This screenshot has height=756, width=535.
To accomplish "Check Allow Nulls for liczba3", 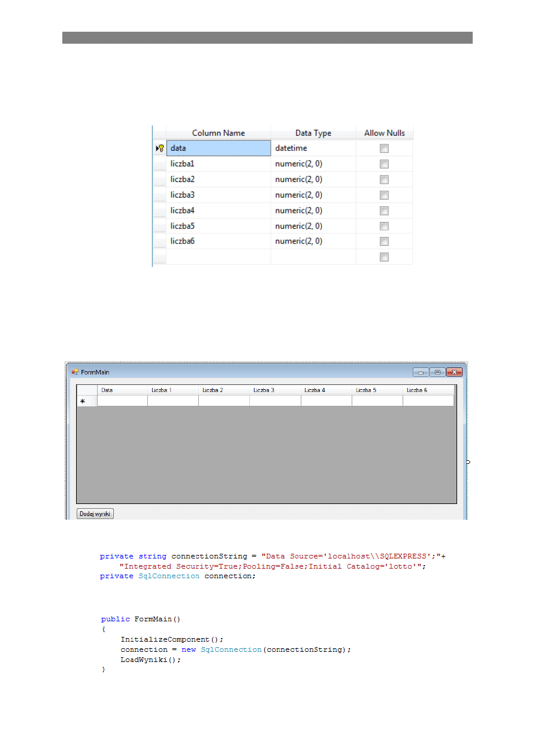I will coord(384,195).
